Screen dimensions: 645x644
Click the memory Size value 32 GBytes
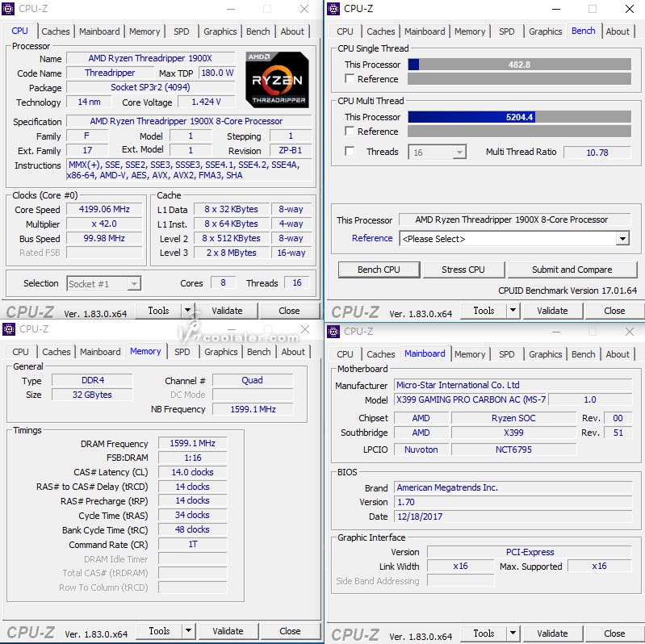pyautogui.click(x=92, y=395)
